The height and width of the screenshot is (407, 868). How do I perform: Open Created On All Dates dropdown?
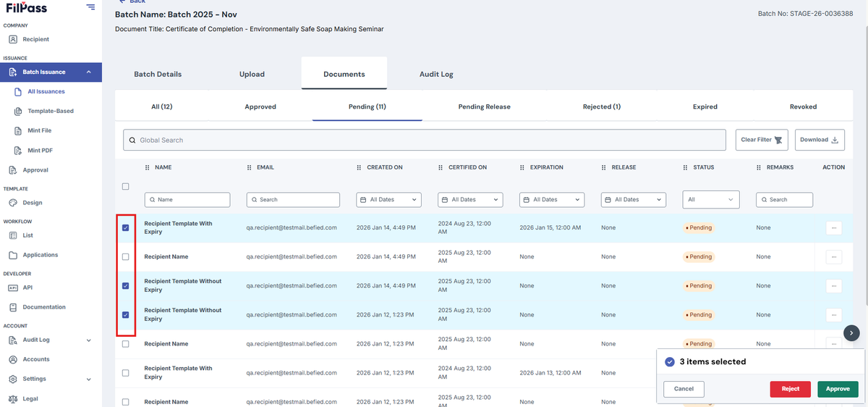tap(389, 199)
